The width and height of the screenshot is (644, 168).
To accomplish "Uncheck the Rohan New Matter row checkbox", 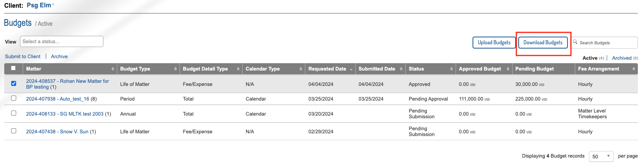I will 13,83.
